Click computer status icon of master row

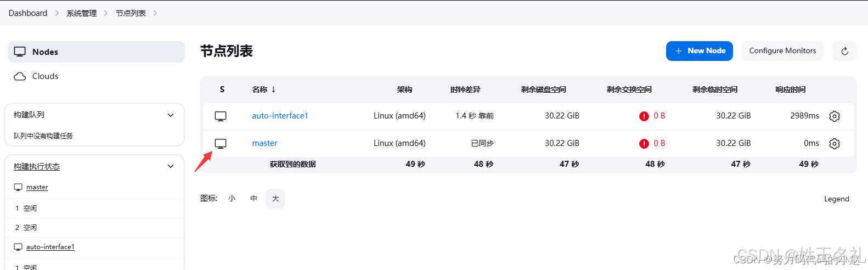coord(221,144)
